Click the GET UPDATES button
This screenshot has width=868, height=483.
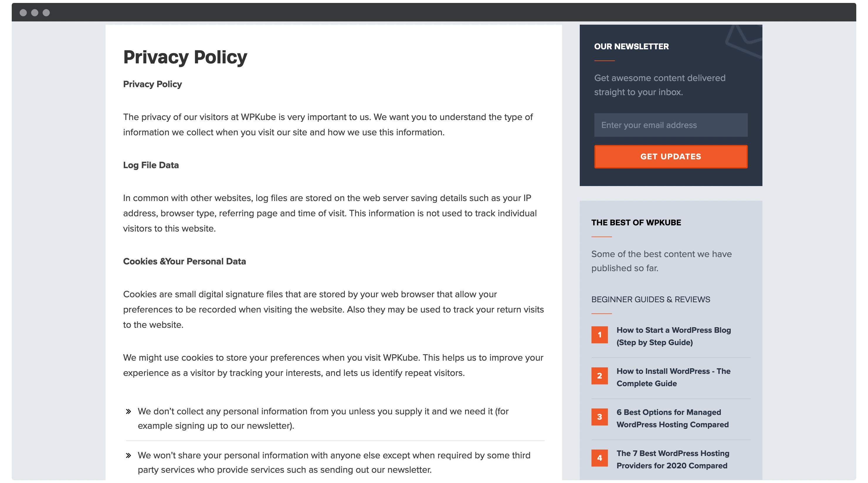pyautogui.click(x=670, y=156)
